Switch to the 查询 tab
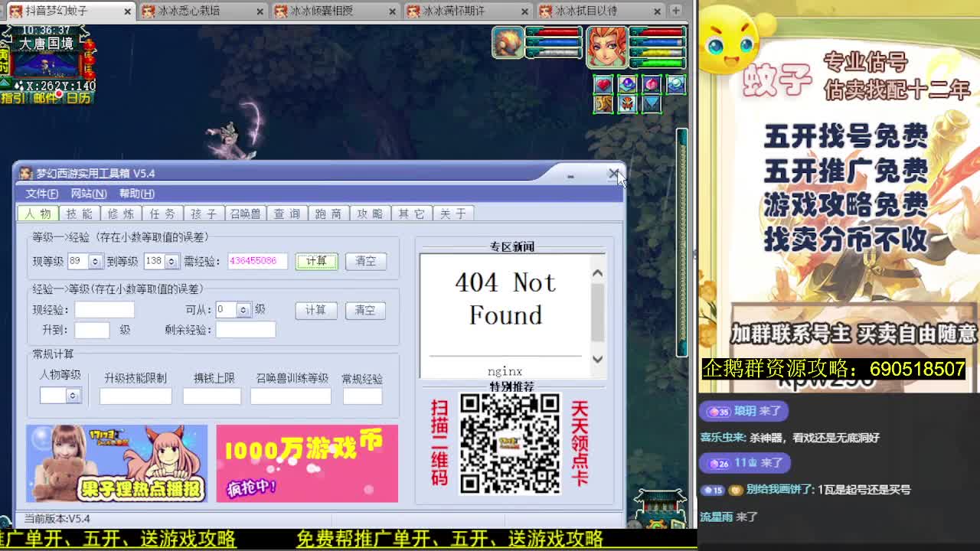Screen dimensions: 980x551 pos(286,214)
